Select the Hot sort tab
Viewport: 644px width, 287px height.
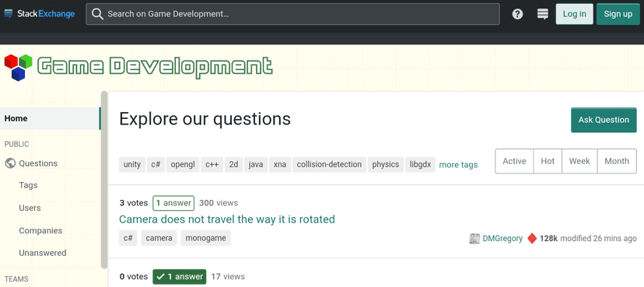pos(548,161)
